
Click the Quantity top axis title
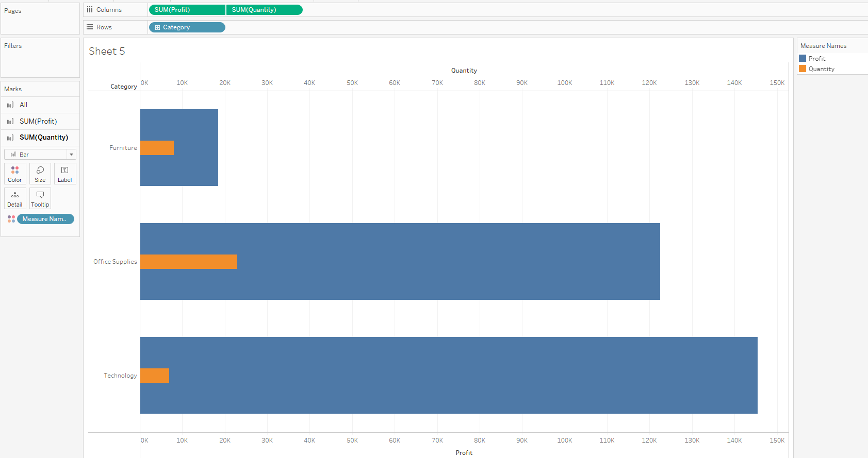coord(464,71)
